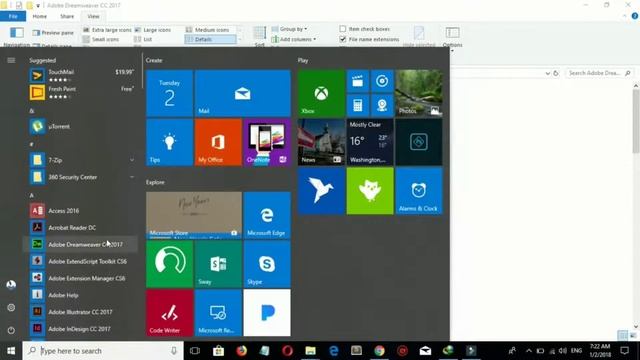Open the Group by dropdown

click(x=289, y=29)
